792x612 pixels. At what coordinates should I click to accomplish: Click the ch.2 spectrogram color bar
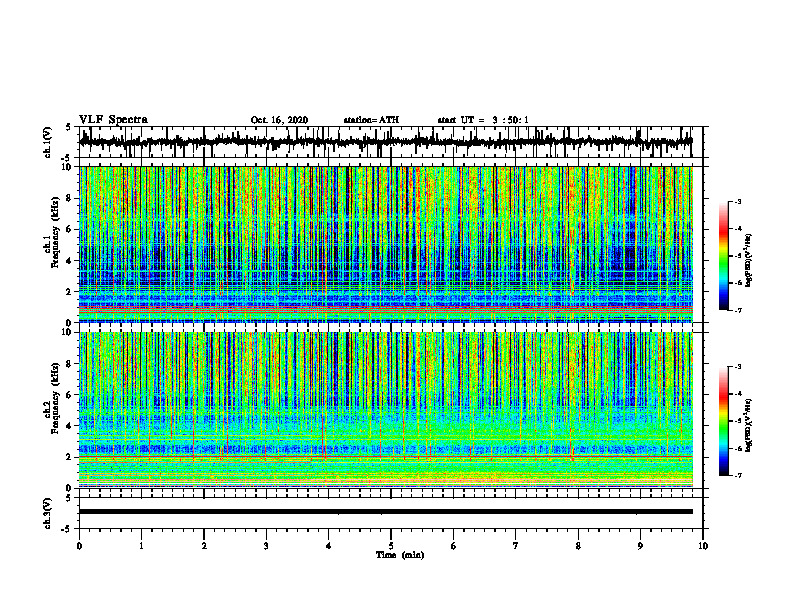click(723, 421)
